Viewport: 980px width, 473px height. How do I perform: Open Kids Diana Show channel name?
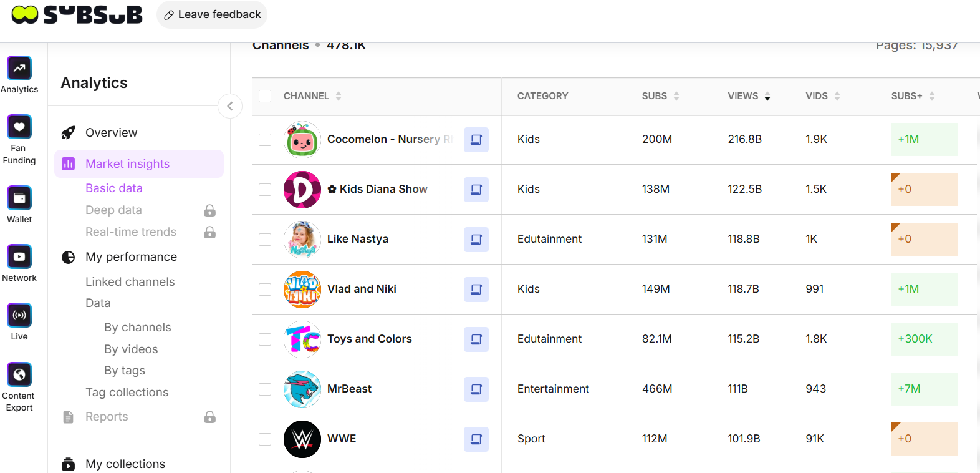click(x=378, y=189)
